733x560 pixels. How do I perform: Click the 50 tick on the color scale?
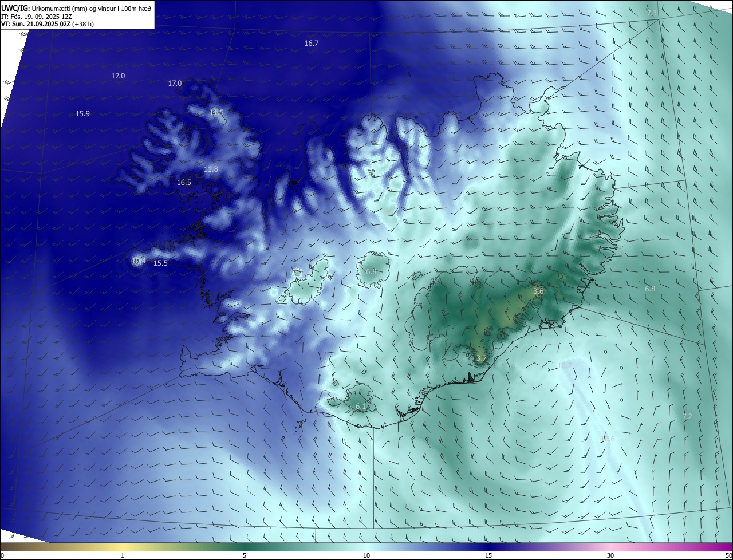(728, 556)
